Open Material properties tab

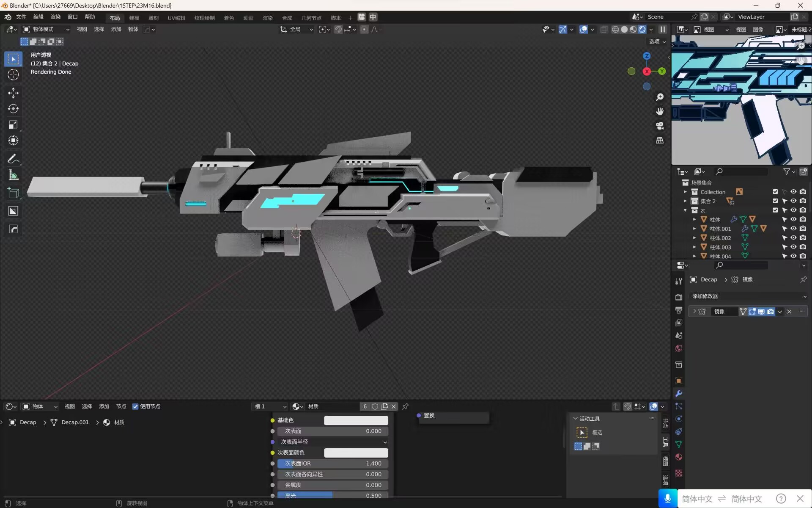pos(679,457)
